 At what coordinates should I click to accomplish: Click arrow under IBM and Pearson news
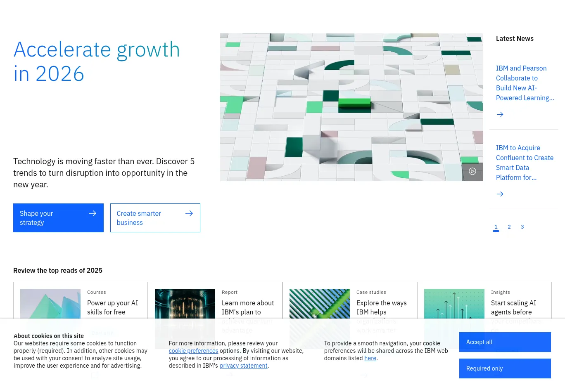(x=500, y=114)
